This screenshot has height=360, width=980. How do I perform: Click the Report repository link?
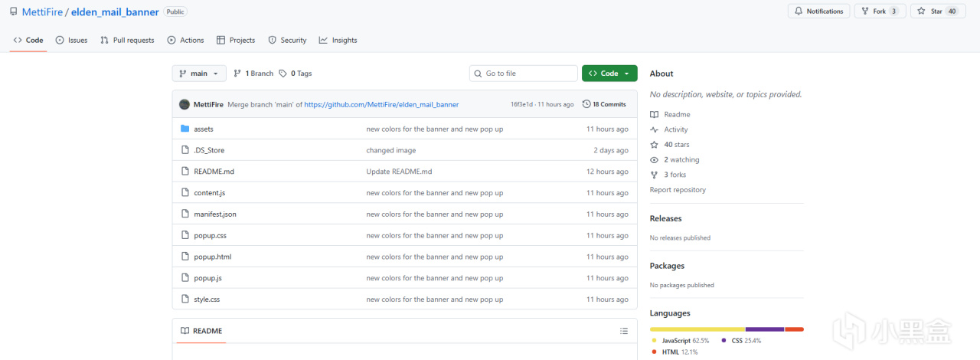pos(678,190)
